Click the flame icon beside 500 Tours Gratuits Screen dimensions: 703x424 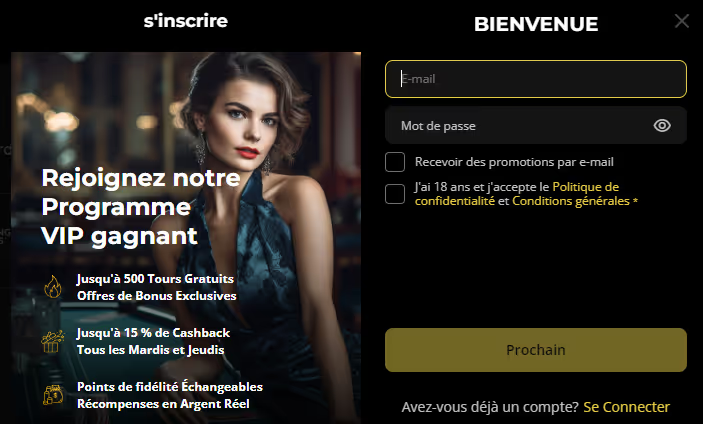[52, 288]
